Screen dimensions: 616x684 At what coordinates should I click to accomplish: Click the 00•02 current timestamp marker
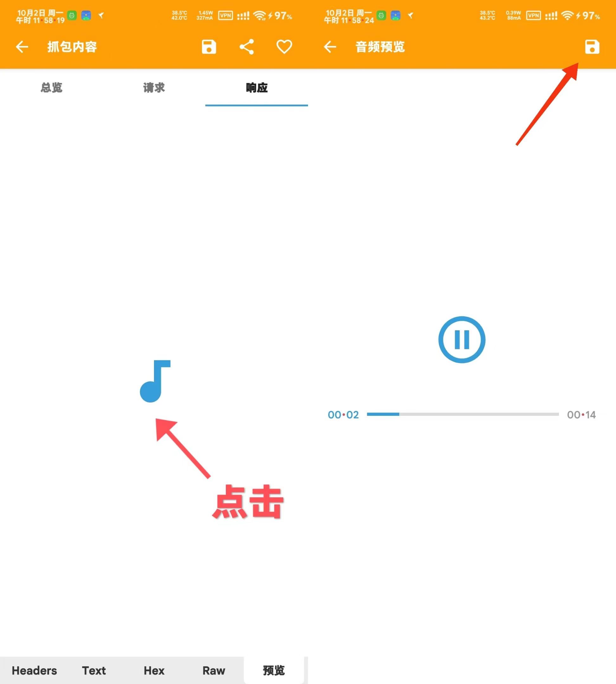coord(343,414)
